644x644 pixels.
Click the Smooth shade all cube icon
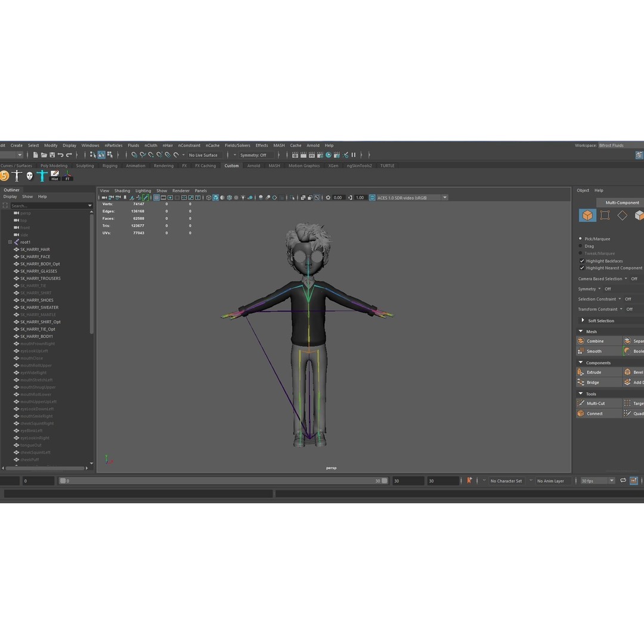coord(216,197)
